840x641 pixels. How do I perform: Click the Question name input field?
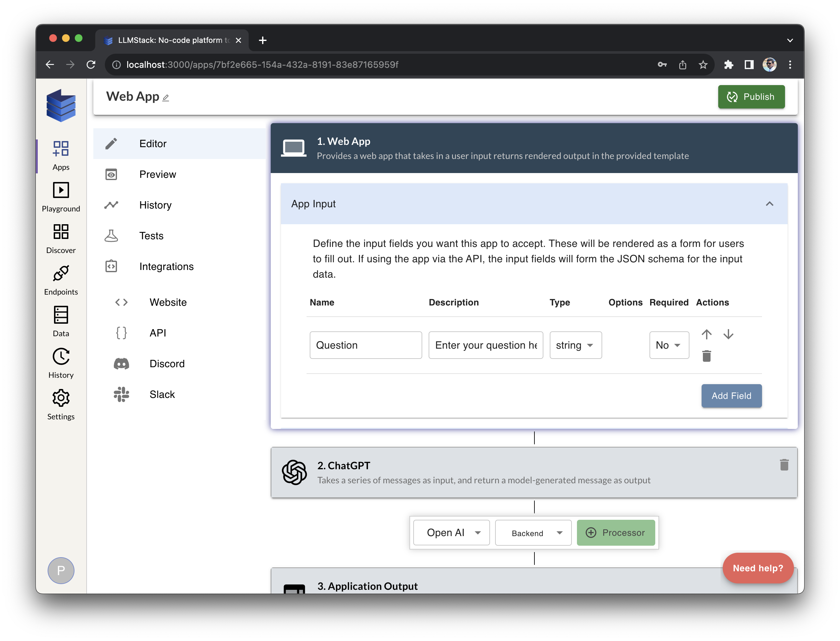(x=365, y=345)
